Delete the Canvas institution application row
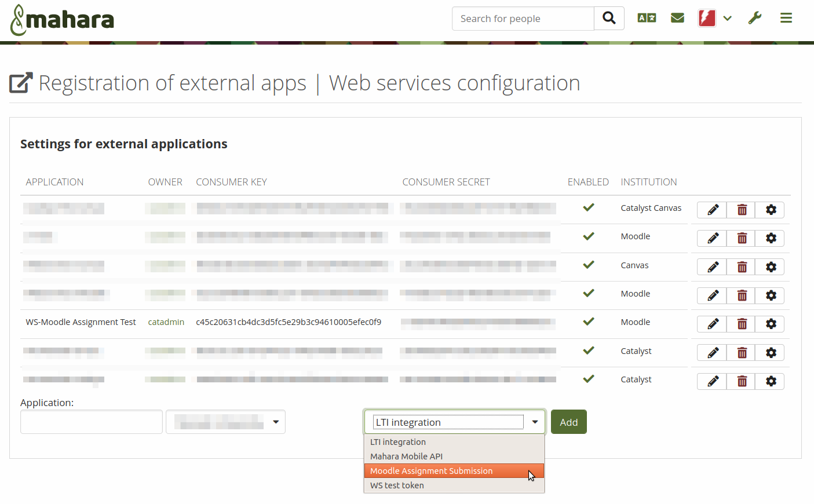The height and width of the screenshot is (504, 814). click(742, 266)
